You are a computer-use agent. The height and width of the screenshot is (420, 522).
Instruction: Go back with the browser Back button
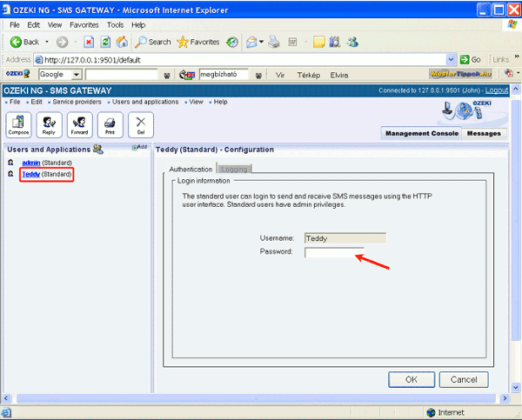(24, 42)
